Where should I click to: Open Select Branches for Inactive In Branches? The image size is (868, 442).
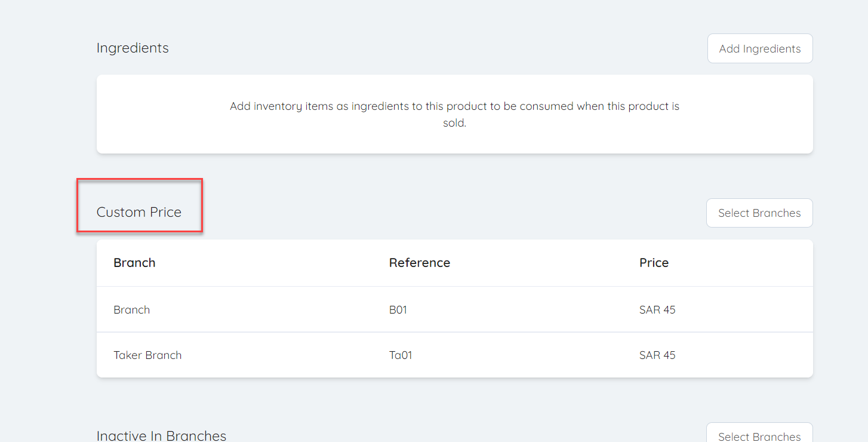click(759, 435)
